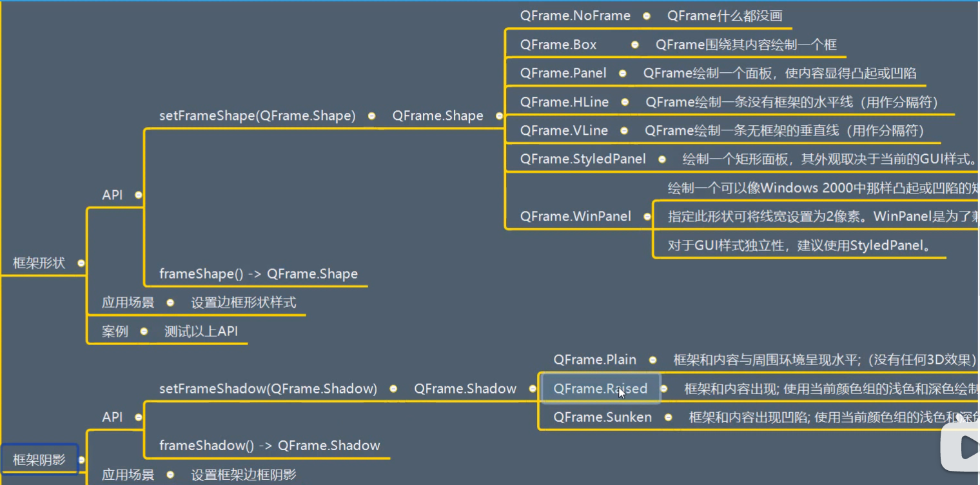Click the branch dot after QFrame.VLine
Image resolution: width=980 pixels, height=485 pixels.
[x=623, y=130]
